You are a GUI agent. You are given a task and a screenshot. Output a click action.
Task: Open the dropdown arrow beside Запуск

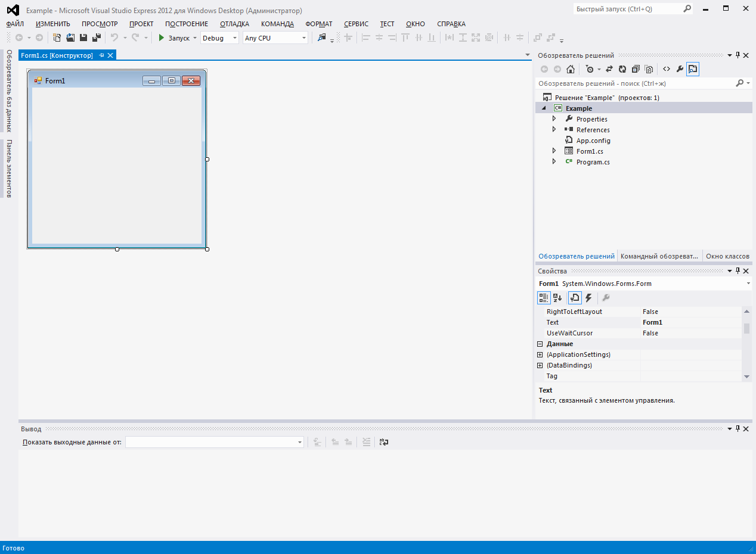click(x=195, y=38)
